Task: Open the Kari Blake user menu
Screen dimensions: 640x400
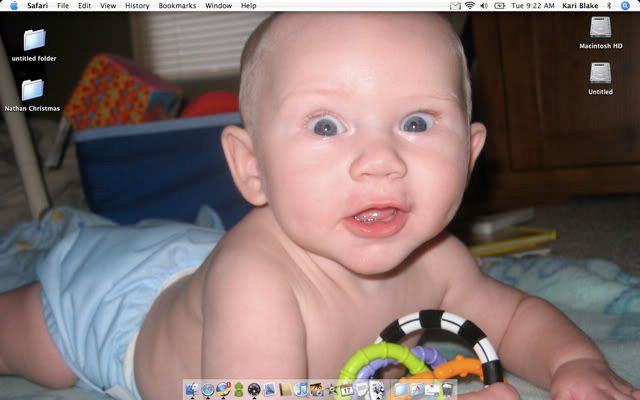Action: click(580, 6)
